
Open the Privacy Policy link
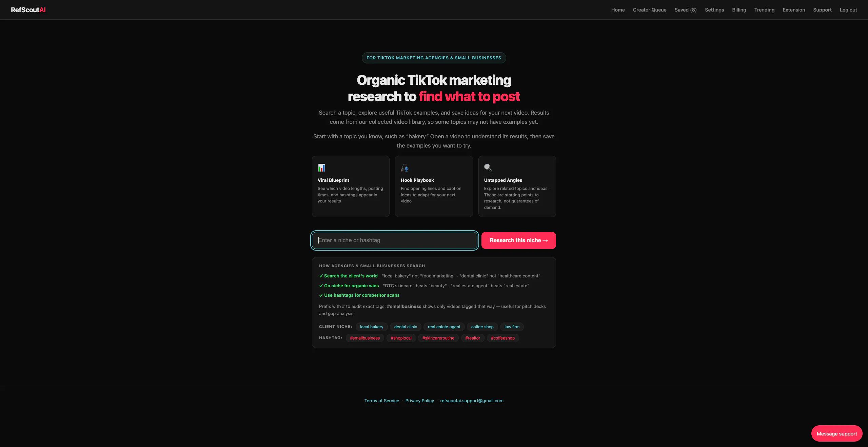click(420, 401)
